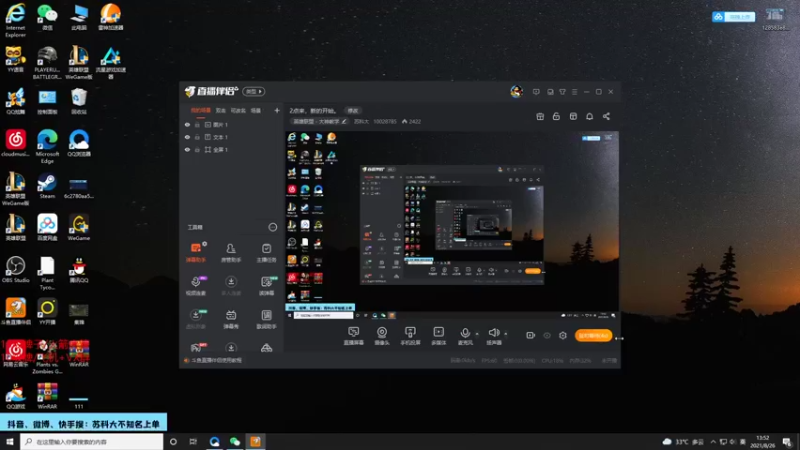Click the settings badge on 弹幕助手

point(205,244)
